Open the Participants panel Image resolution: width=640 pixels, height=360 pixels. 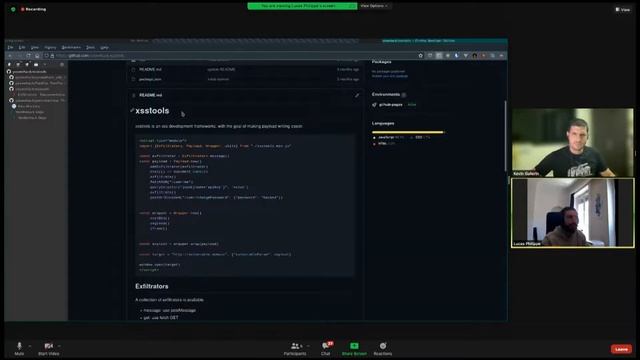[295, 349]
